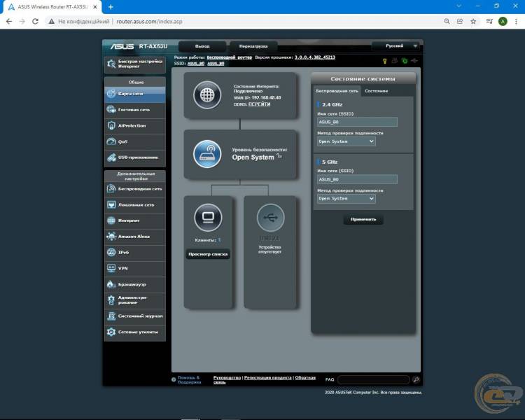Click the FAQ search magnifier icon
The height and width of the screenshot is (420, 525).
point(416,379)
